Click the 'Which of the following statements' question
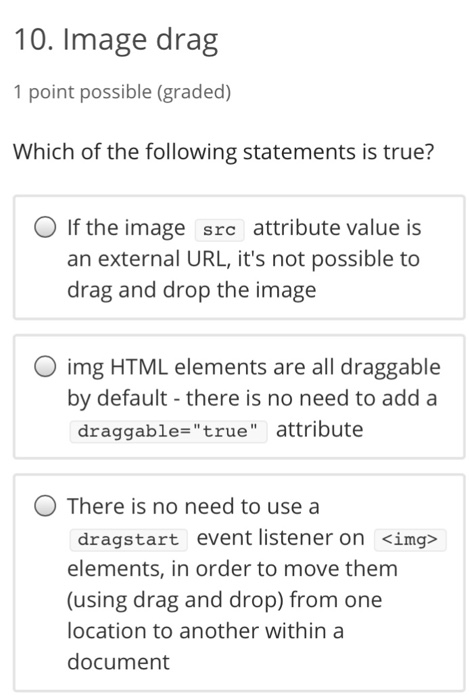This screenshot has height=700, width=469. 224,152
